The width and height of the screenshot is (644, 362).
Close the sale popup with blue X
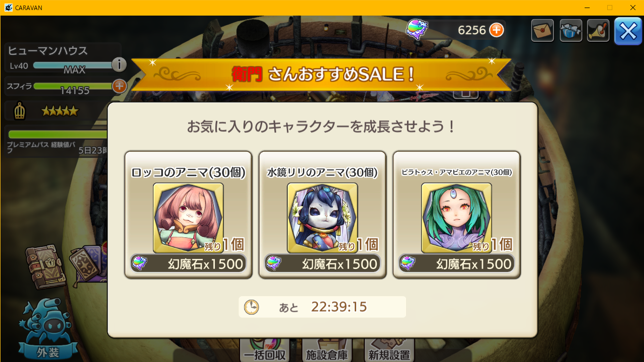628,31
